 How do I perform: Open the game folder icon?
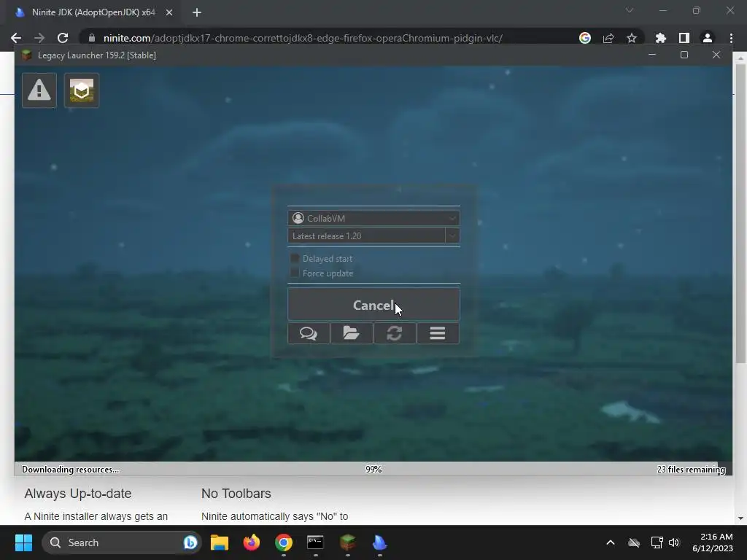[x=352, y=333]
